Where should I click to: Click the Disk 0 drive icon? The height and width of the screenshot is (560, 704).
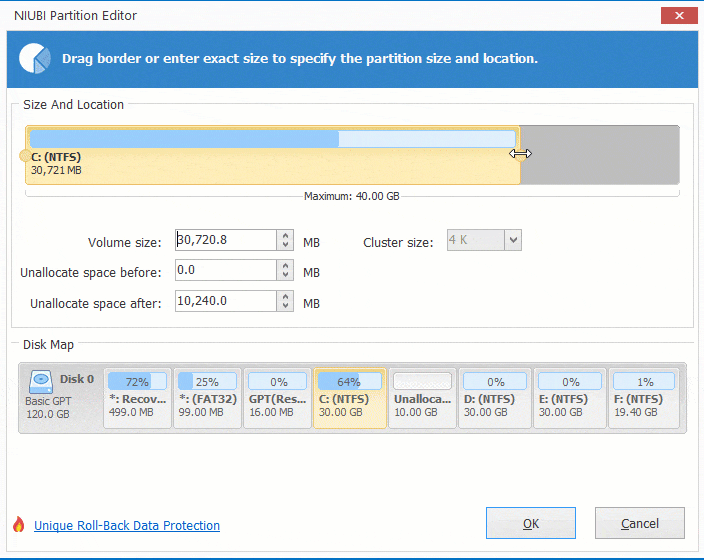(x=41, y=382)
